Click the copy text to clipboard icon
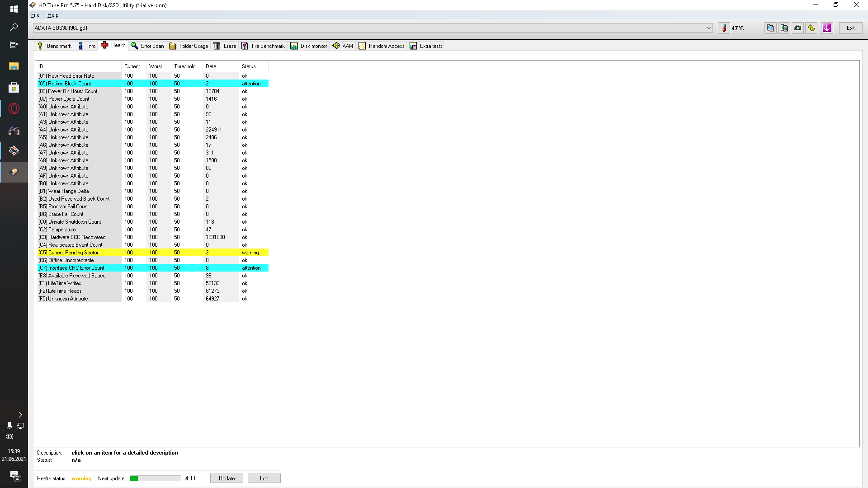Viewport: 868px width, 488px height. (x=771, y=28)
